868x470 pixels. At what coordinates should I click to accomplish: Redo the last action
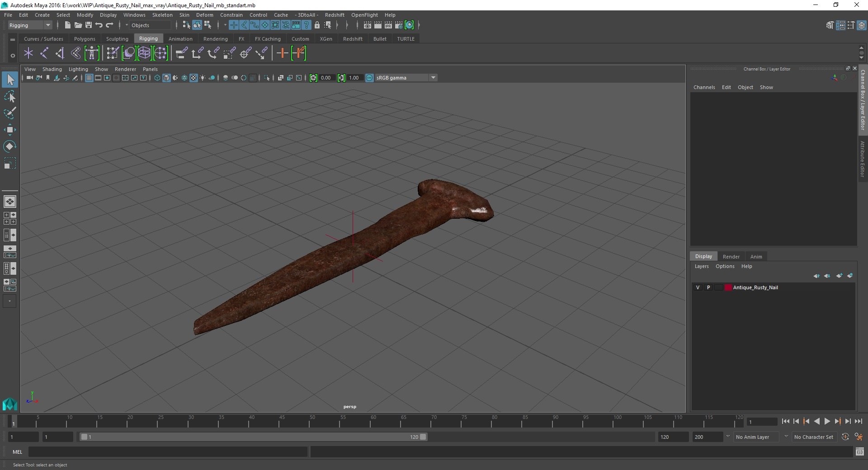(109, 25)
